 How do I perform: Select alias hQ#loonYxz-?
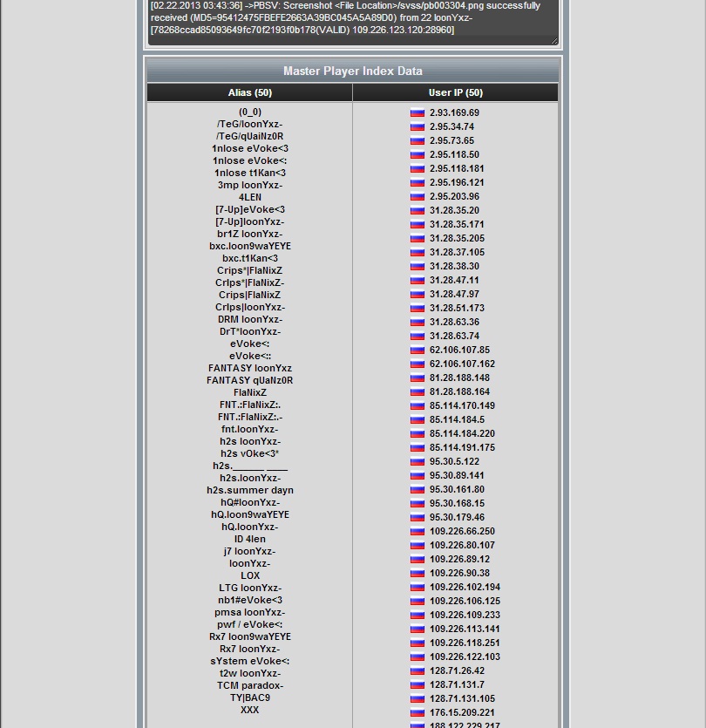(250, 502)
